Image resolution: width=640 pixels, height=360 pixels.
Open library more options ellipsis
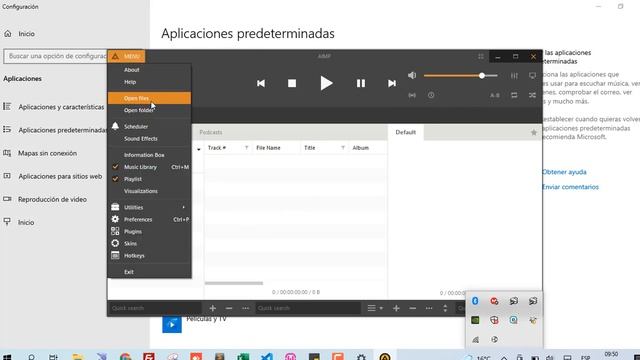tap(245, 308)
